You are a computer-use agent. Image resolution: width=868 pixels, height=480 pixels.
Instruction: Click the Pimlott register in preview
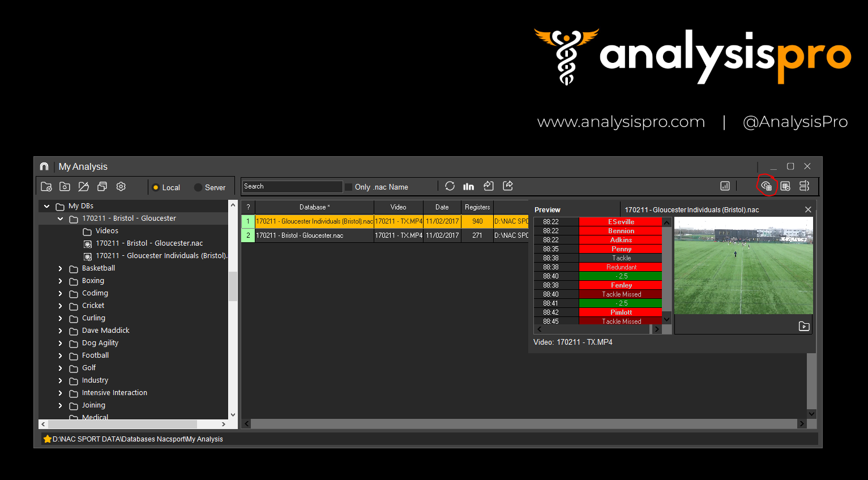point(621,312)
